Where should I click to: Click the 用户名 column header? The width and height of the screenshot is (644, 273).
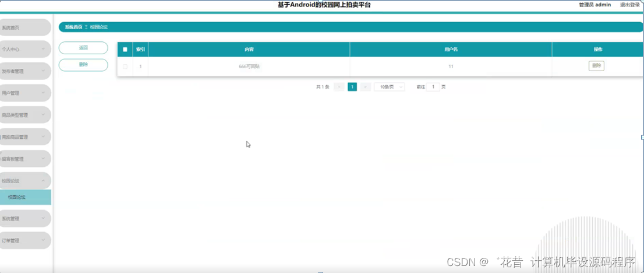451,50
